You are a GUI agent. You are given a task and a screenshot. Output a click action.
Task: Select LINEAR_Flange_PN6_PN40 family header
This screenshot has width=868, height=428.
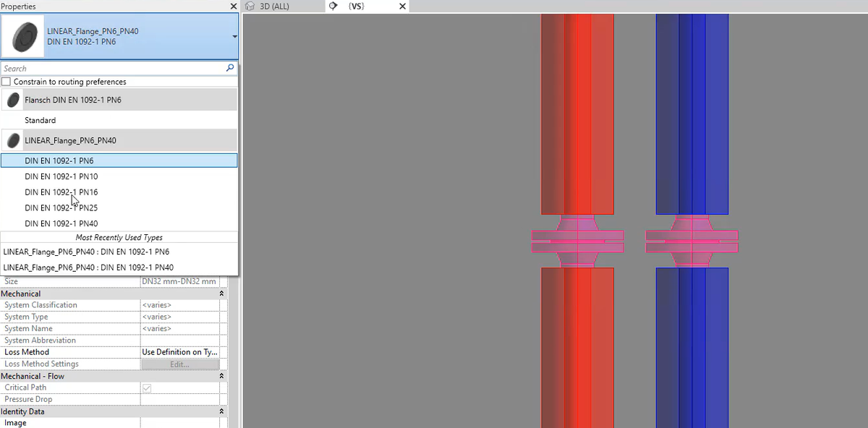(x=119, y=140)
